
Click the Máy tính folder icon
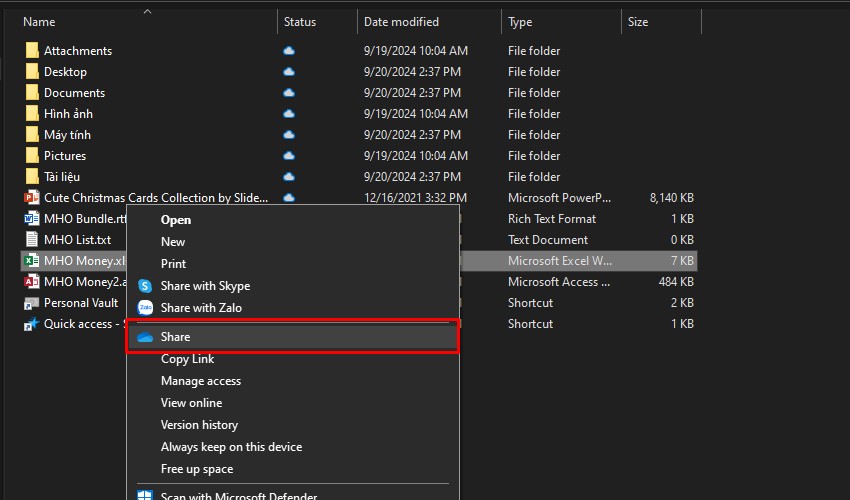tap(32, 134)
